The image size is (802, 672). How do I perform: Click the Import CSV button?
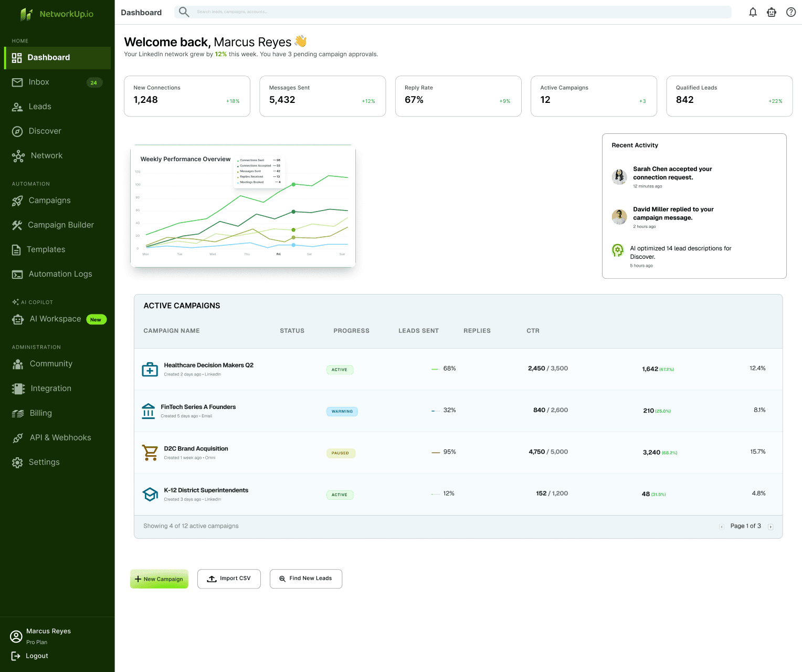tap(229, 579)
